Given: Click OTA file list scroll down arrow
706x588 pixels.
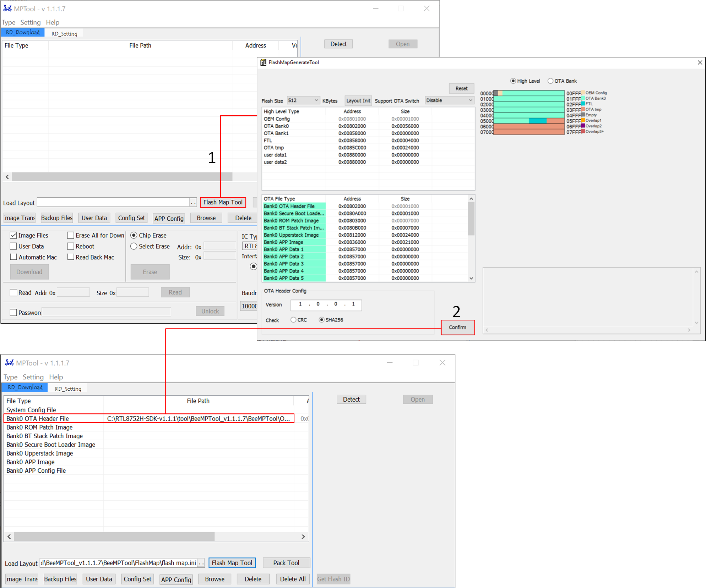Looking at the screenshot, I should (x=471, y=278).
